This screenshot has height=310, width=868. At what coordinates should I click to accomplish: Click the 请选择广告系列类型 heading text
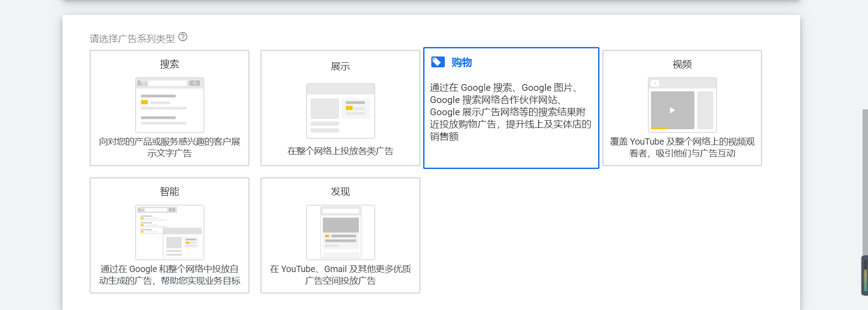pos(132,38)
